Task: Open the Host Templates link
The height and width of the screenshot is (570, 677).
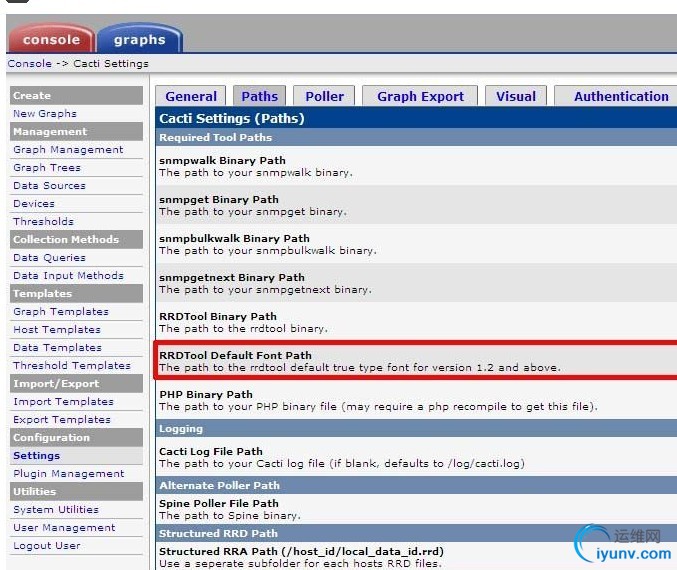Action: (x=57, y=329)
